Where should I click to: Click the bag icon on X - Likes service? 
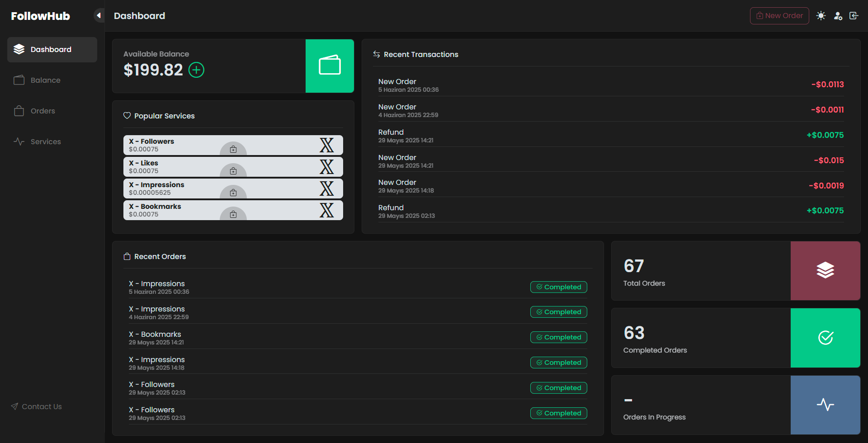[233, 171]
